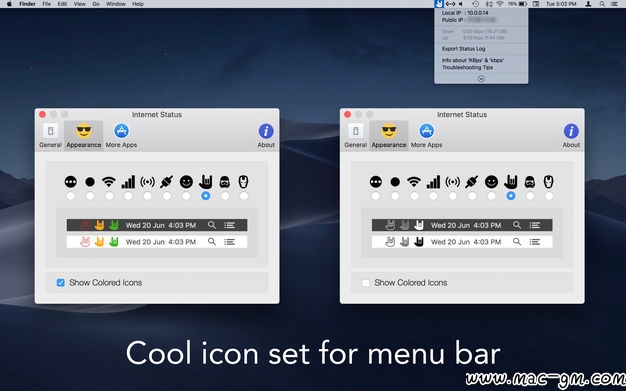This screenshot has width=626, height=391.
Task: Pick the power plug icon style in left window
Action: click(x=166, y=182)
